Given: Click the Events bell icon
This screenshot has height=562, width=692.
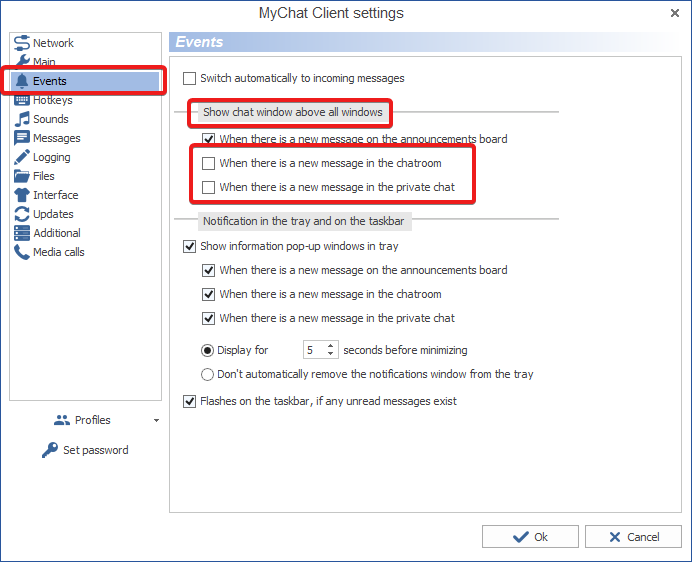Looking at the screenshot, I should (22, 81).
